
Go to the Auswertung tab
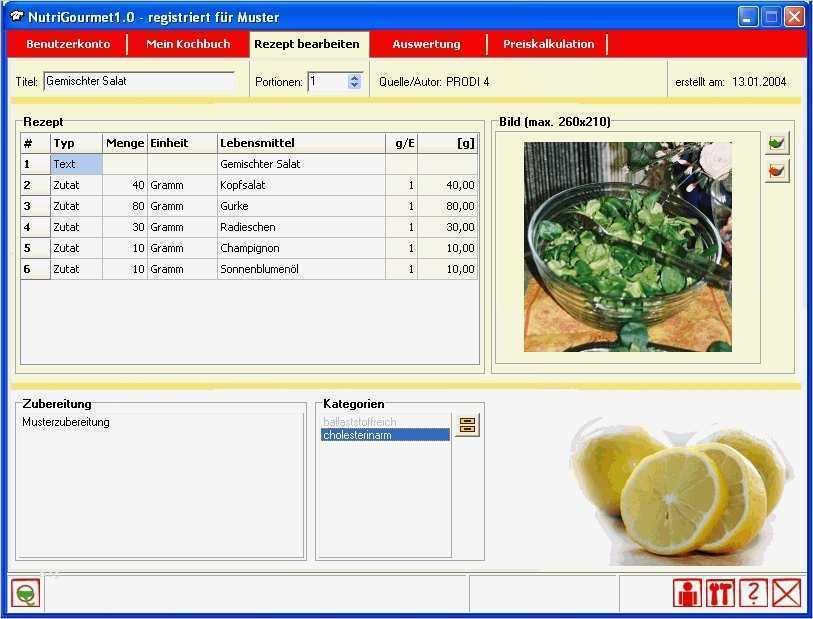(x=427, y=44)
